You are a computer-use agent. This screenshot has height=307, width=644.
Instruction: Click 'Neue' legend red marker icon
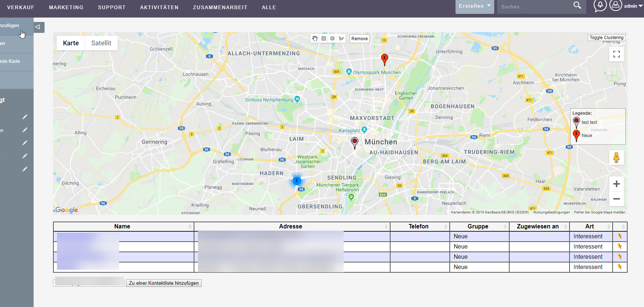(576, 136)
